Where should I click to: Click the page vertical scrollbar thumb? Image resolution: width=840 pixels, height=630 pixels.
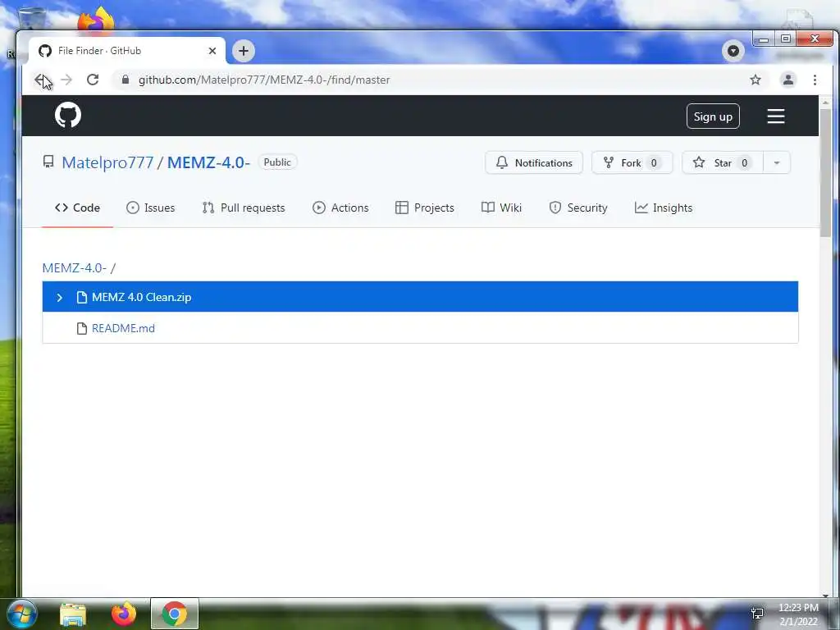coord(825,172)
